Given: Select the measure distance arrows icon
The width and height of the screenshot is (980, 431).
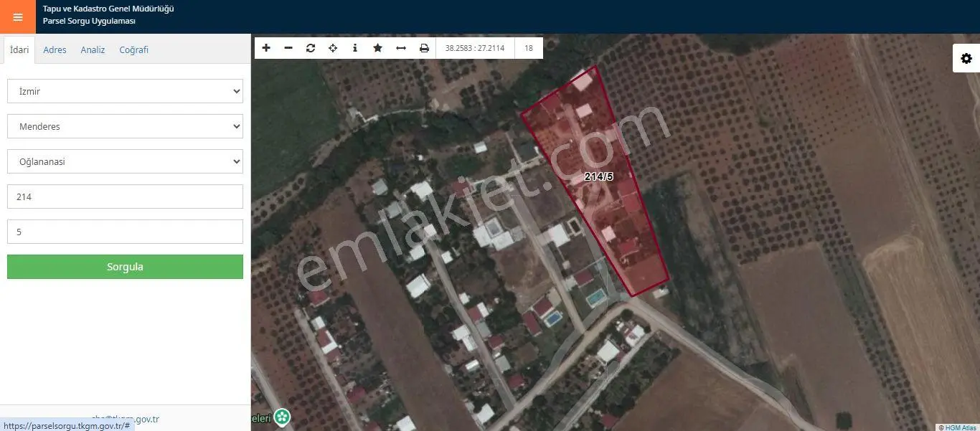Looking at the screenshot, I should pyautogui.click(x=401, y=48).
